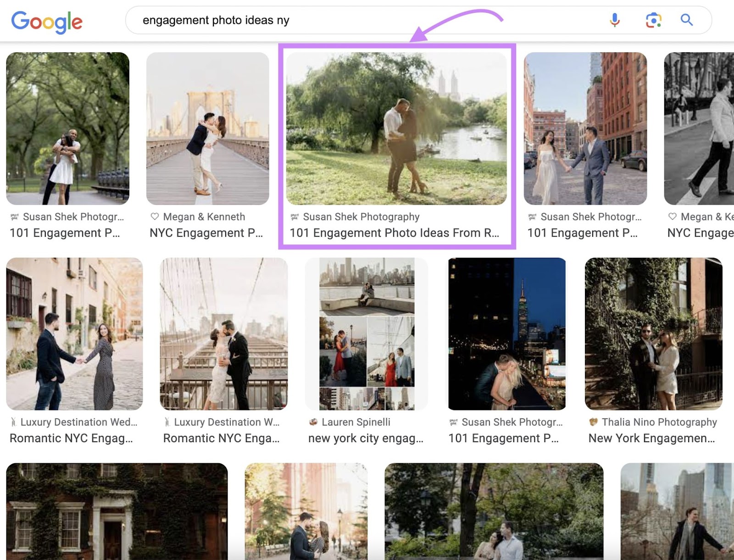Viewport: 734px width, 560px height.
Task: Click 'Luxury Destination W...' source under bridge photo
Action: point(227,422)
